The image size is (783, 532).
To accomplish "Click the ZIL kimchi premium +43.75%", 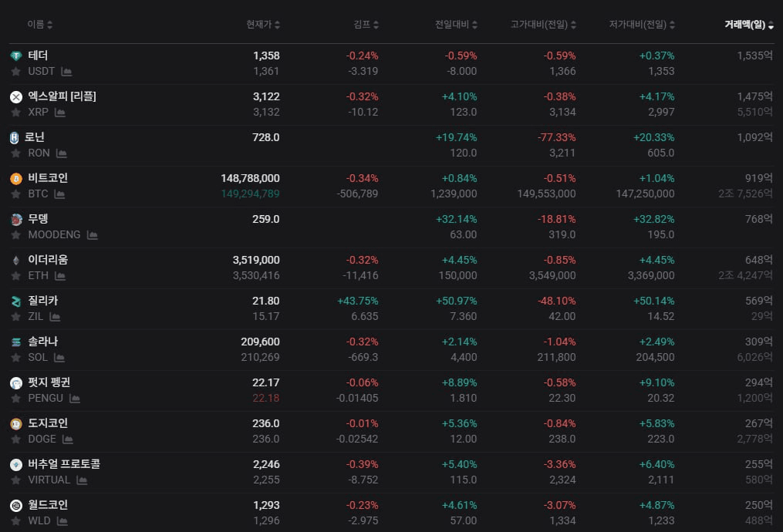I will coord(357,301).
